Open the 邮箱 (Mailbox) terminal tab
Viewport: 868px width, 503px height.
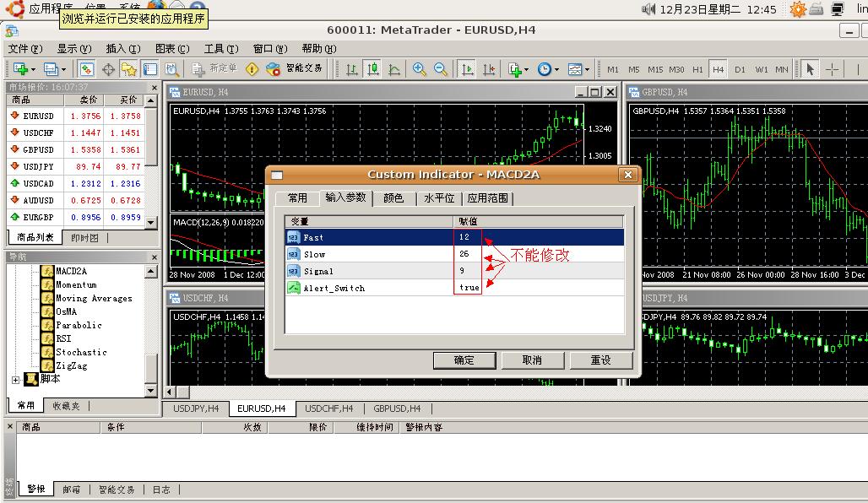click(x=72, y=489)
